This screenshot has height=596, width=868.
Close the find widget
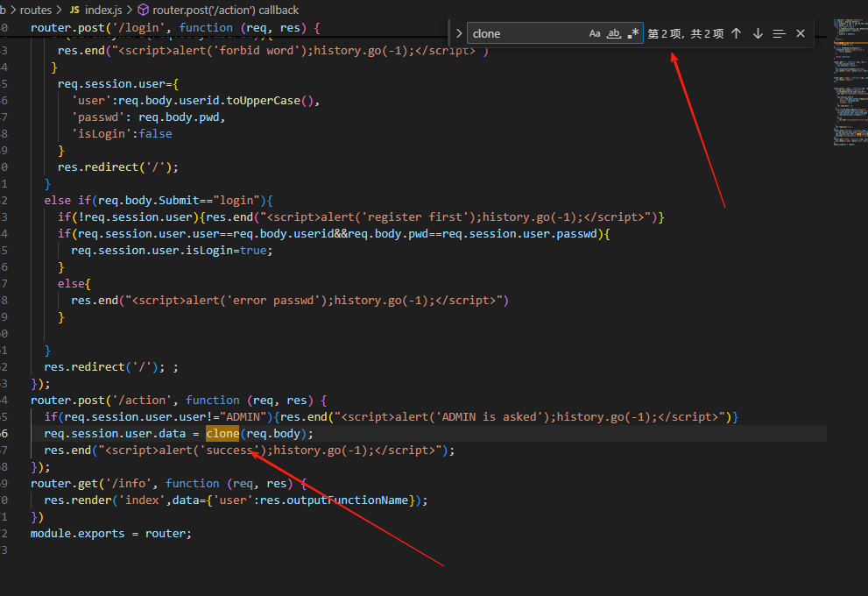coord(801,33)
